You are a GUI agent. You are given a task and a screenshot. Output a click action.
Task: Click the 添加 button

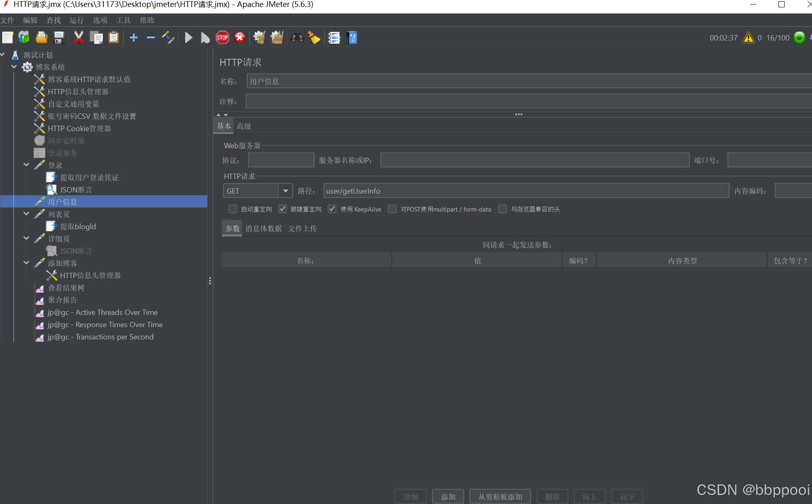tap(448, 497)
